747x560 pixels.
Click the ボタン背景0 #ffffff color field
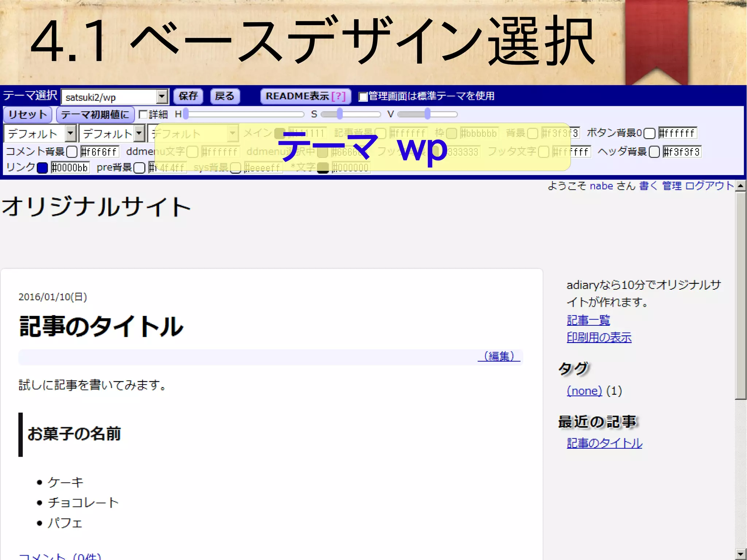pyautogui.click(x=677, y=133)
